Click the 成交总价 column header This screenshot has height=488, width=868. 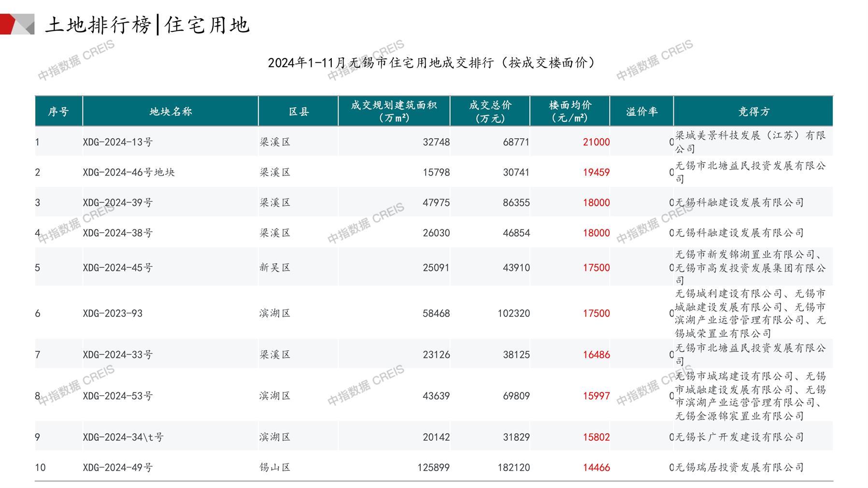point(490,112)
